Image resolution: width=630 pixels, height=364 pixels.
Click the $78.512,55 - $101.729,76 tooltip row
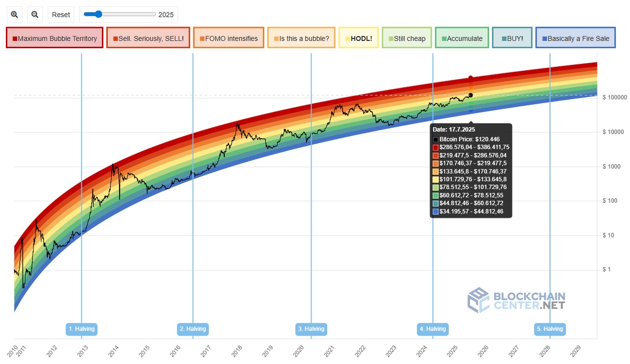click(470, 187)
